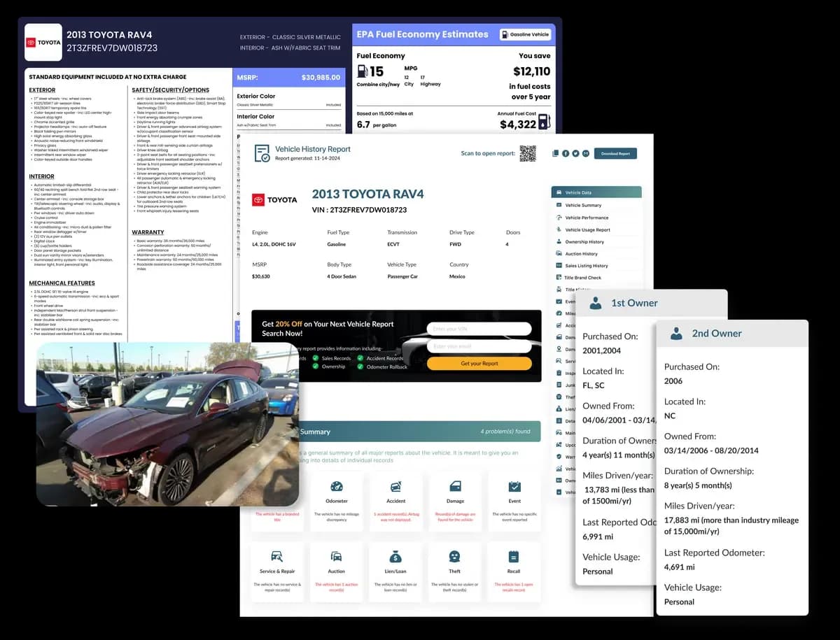Open the Odometer card label
The height and width of the screenshot is (640, 840).
337,501
